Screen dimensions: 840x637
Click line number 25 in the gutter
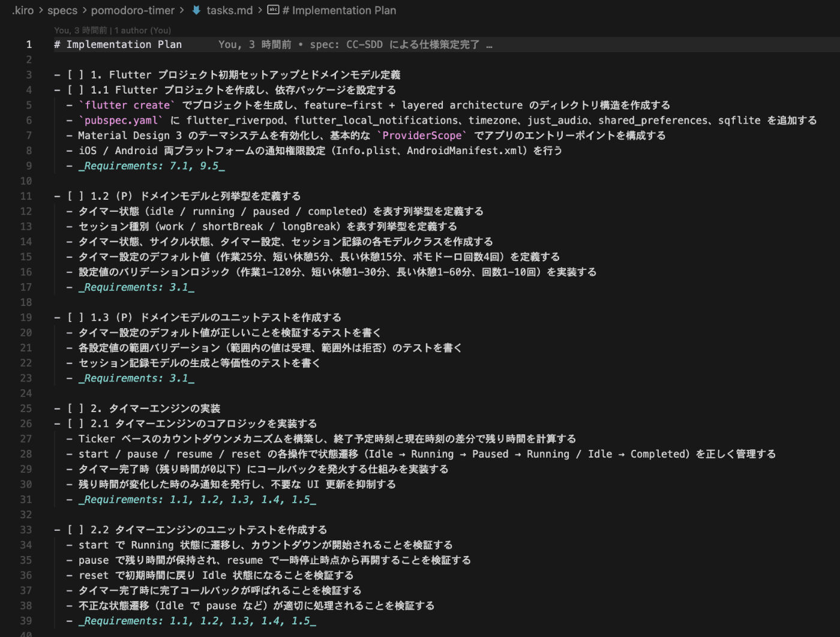[26, 408]
